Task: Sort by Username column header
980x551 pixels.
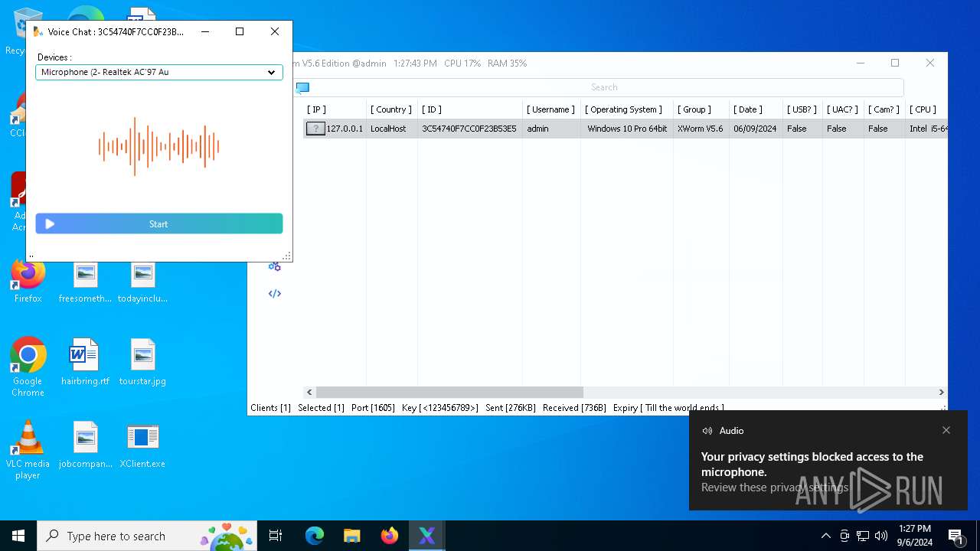Action: [550, 109]
